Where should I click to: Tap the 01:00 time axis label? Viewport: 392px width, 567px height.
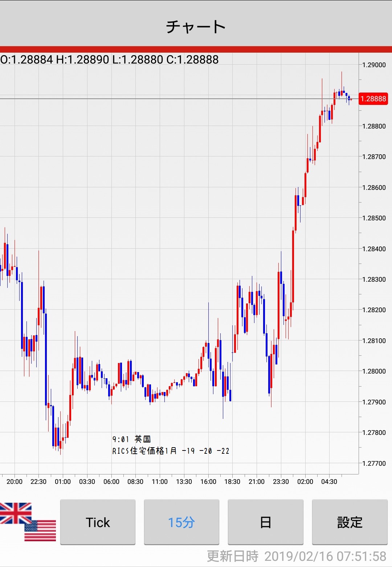point(63,481)
